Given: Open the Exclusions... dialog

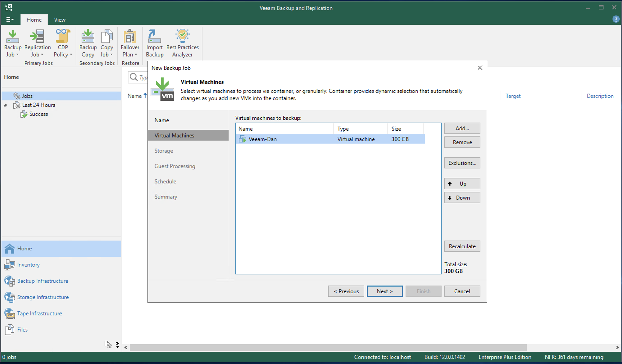Looking at the screenshot, I should click(462, 163).
